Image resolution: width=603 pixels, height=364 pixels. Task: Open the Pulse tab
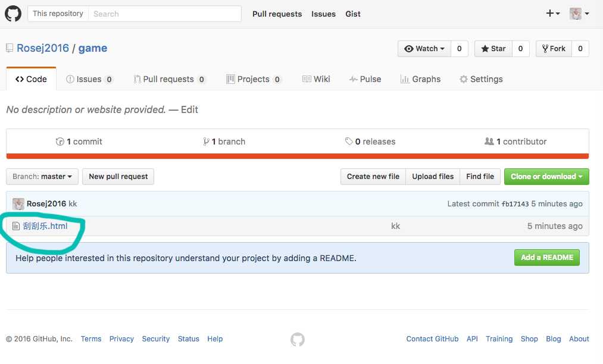tap(365, 79)
